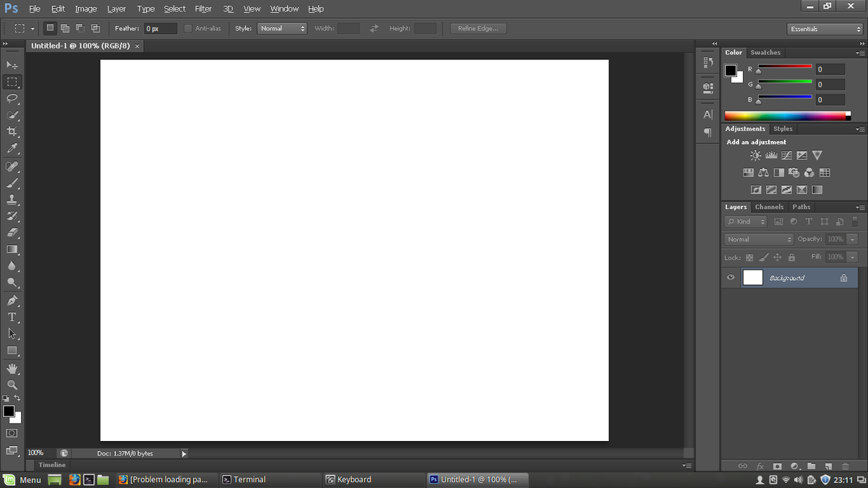Select the Move tool
The height and width of the screenshot is (488, 868).
point(12,64)
